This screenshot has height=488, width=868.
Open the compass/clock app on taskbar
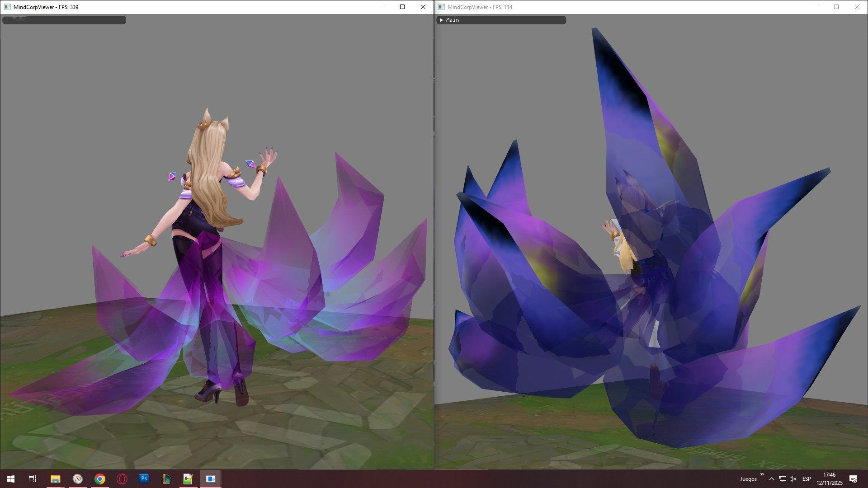pos(78,479)
